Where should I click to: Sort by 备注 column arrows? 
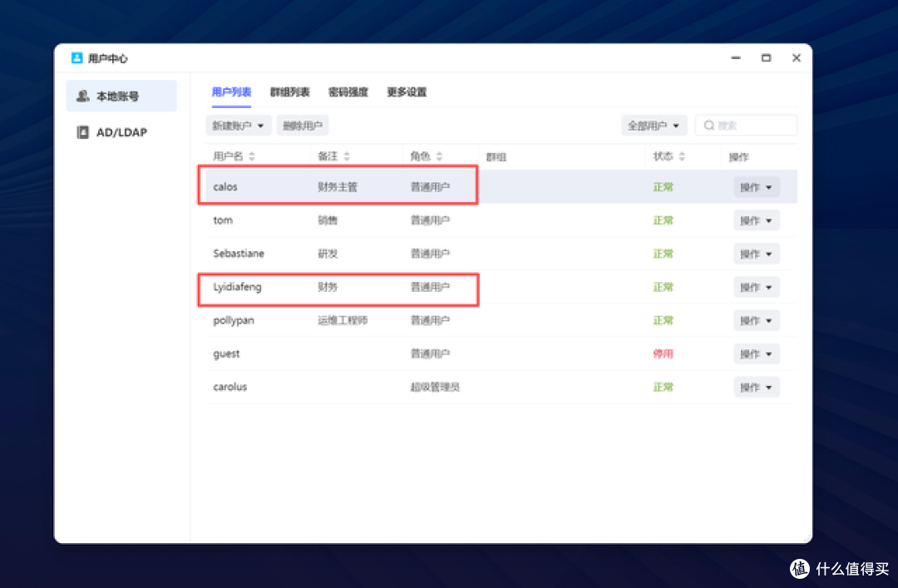347,156
